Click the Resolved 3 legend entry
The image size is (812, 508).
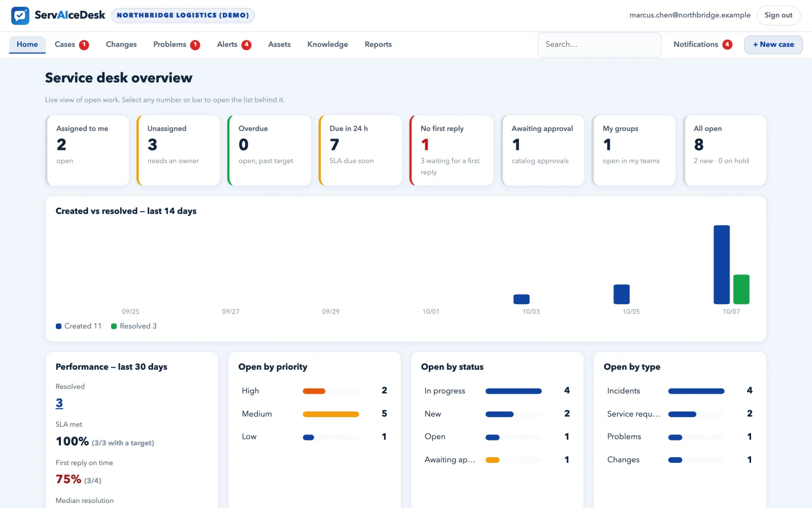(134, 326)
